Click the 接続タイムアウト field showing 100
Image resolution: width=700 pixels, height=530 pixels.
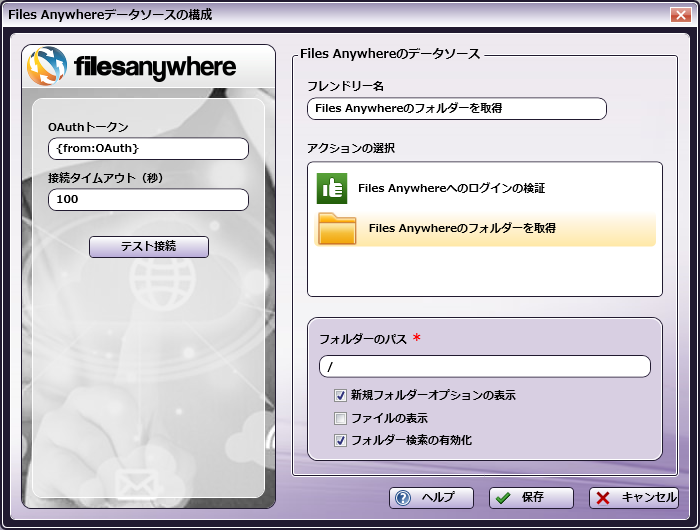pos(148,200)
